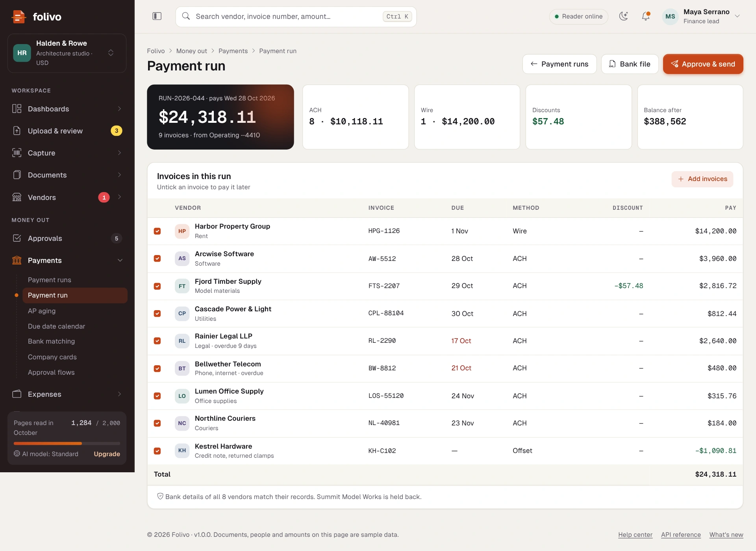
Task: Expand the Expenses section chevron
Action: [119, 394]
